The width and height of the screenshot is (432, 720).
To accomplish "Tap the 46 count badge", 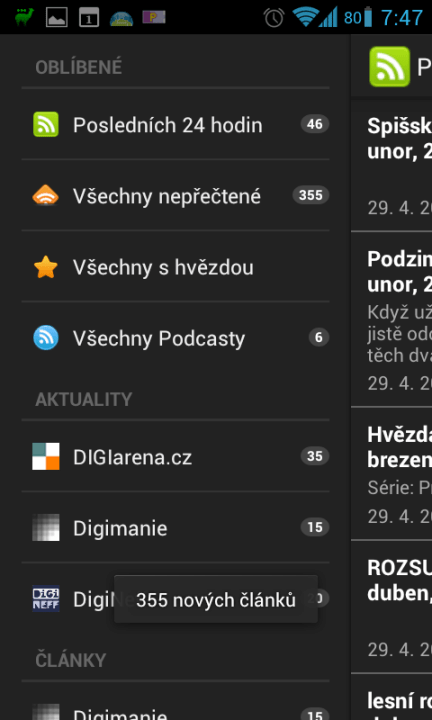I will [x=315, y=124].
